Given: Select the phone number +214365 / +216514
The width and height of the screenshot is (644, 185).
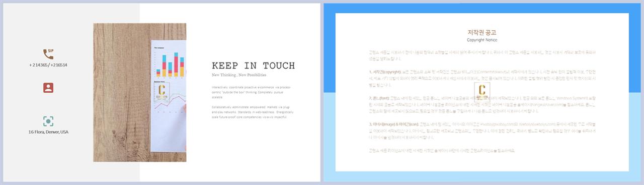Looking at the screenshot, I should [48, 65].
